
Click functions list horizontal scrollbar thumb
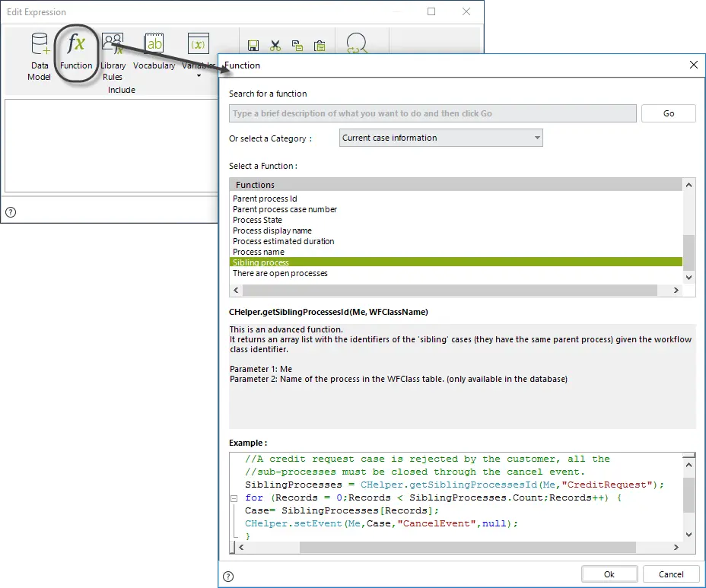point(450,291)
